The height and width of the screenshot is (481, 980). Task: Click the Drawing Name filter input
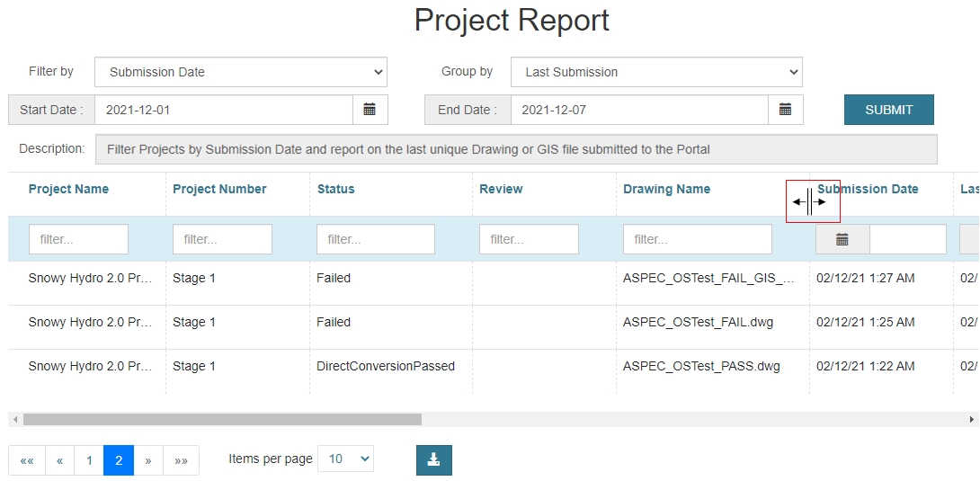[x=697, y=239]
